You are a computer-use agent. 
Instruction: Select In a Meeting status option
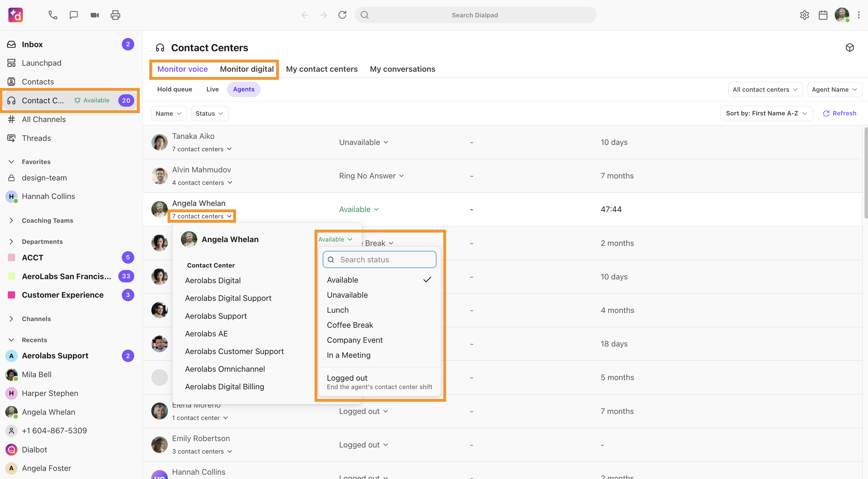379,355
